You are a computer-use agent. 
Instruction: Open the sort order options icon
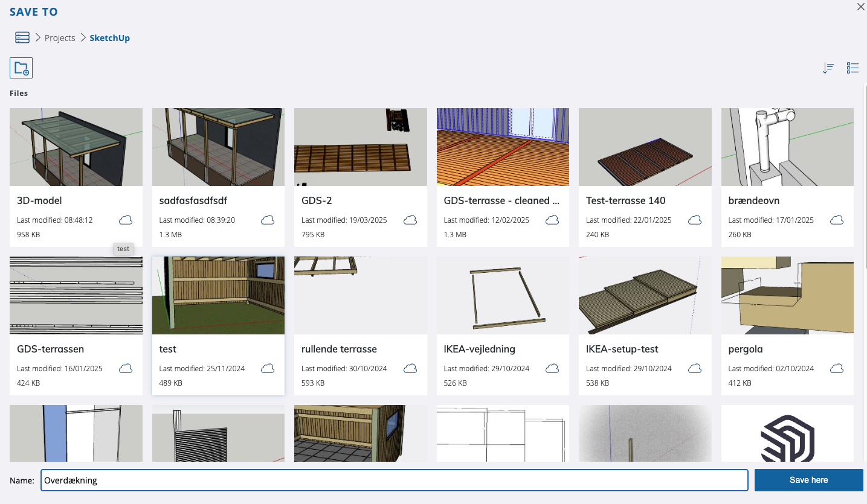pos(828,68)
